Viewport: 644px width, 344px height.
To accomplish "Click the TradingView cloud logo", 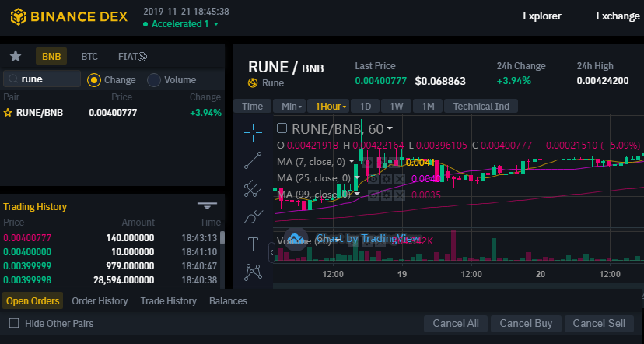I will pos(296,239).
